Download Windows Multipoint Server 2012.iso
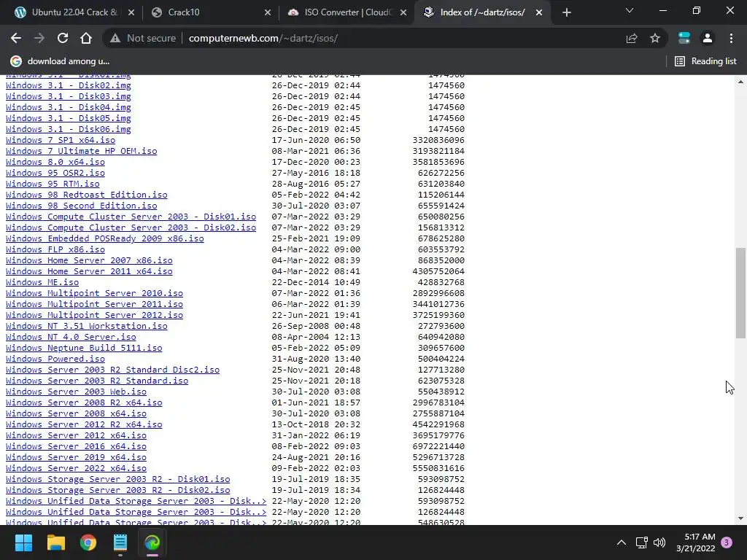The width and height of the screenshot is (747, 560). click(x=94, y=315)
